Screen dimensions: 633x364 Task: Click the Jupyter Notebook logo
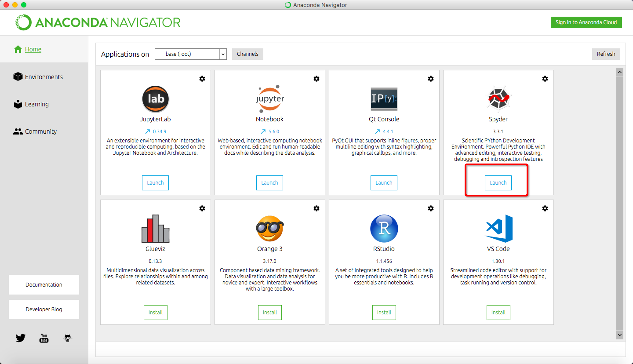click(270, 99)
